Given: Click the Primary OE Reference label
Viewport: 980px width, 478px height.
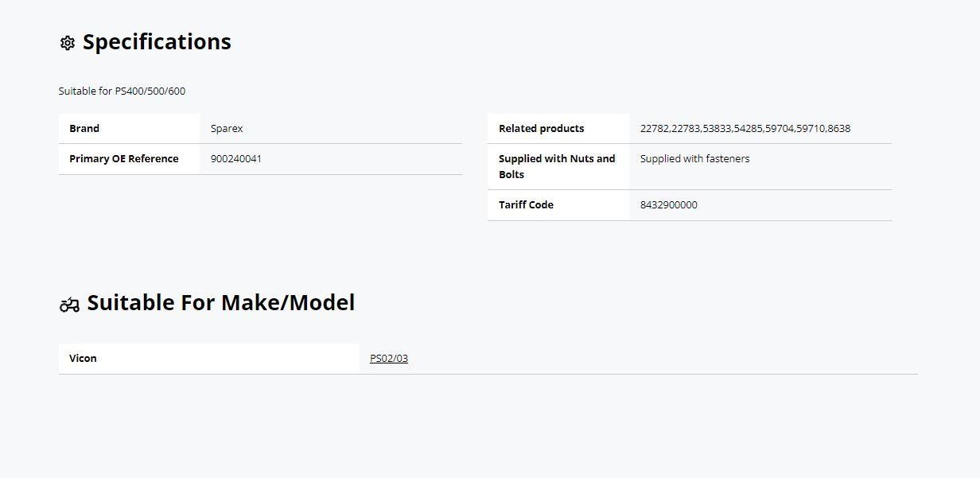Looking at the screenshot, I should [x=124, y=159].
